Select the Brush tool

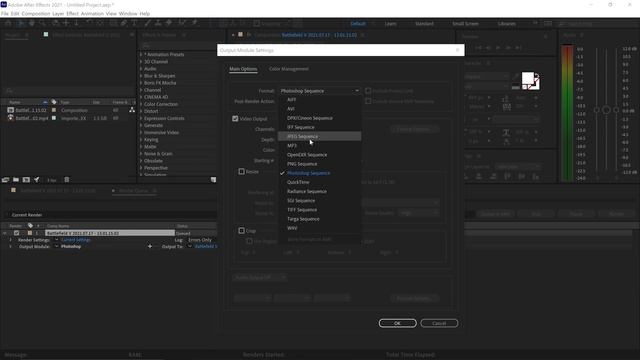[x=147, y=23]
